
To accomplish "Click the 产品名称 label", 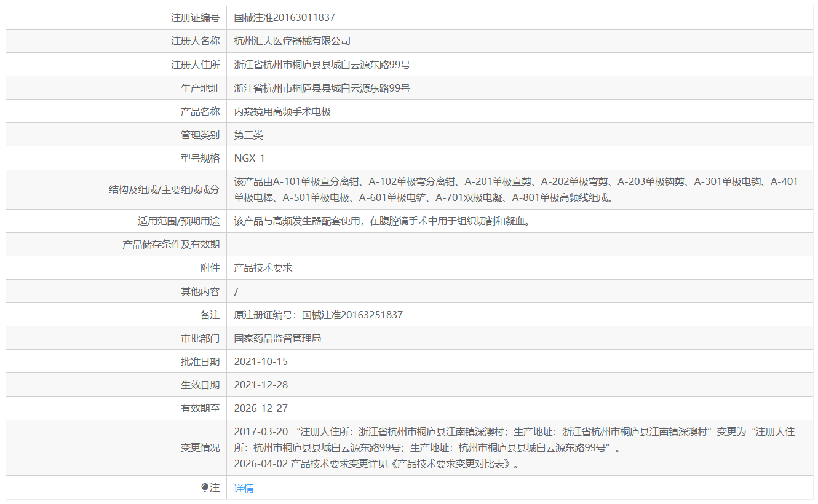I will coord(200,111).
